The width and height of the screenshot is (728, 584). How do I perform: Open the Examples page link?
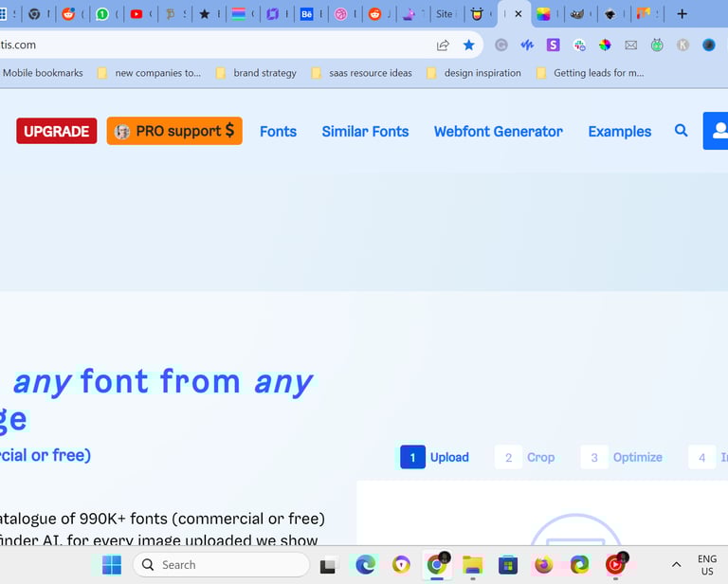tap(620, 132)
